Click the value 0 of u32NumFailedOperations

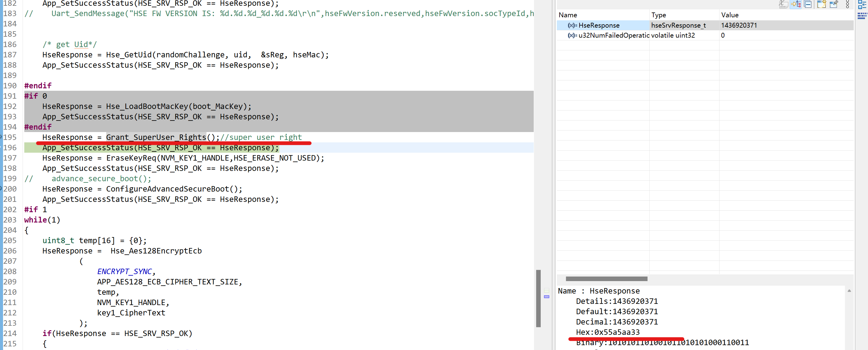[x=723, y=36]
